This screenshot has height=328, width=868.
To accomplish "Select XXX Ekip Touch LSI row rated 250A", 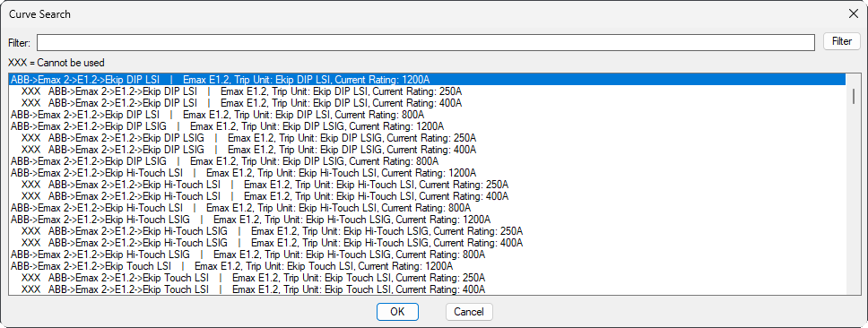I will click(x=428, y=277).
